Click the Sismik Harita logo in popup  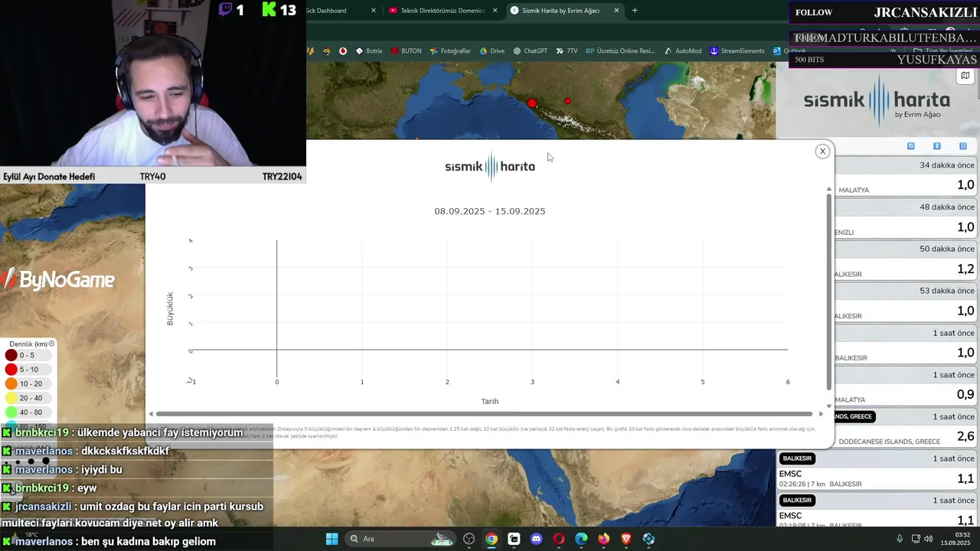(x=490, y=166)
